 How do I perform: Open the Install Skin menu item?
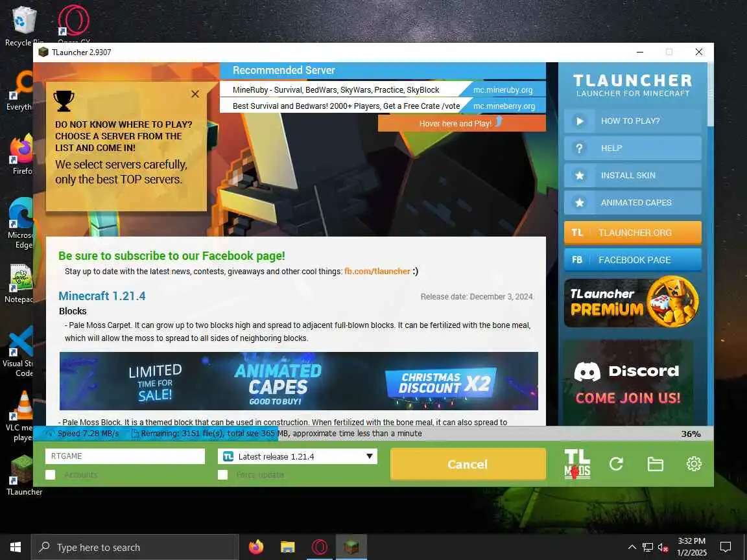click(633, 175)
